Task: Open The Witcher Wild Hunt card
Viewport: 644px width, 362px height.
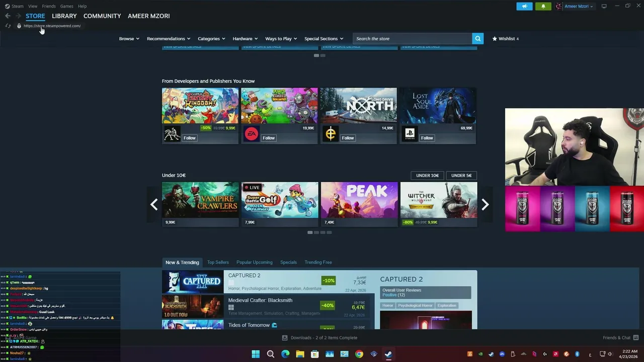Action: pos(439,204)
